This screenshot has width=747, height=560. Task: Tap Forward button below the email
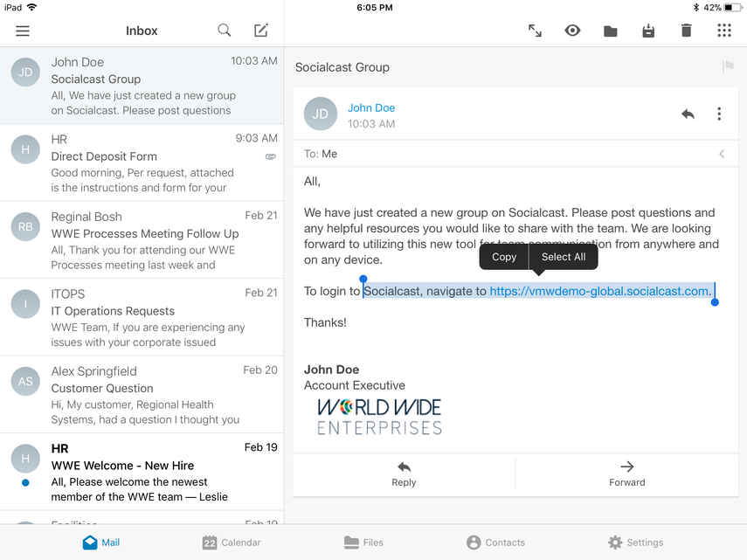tap(626, 474)
